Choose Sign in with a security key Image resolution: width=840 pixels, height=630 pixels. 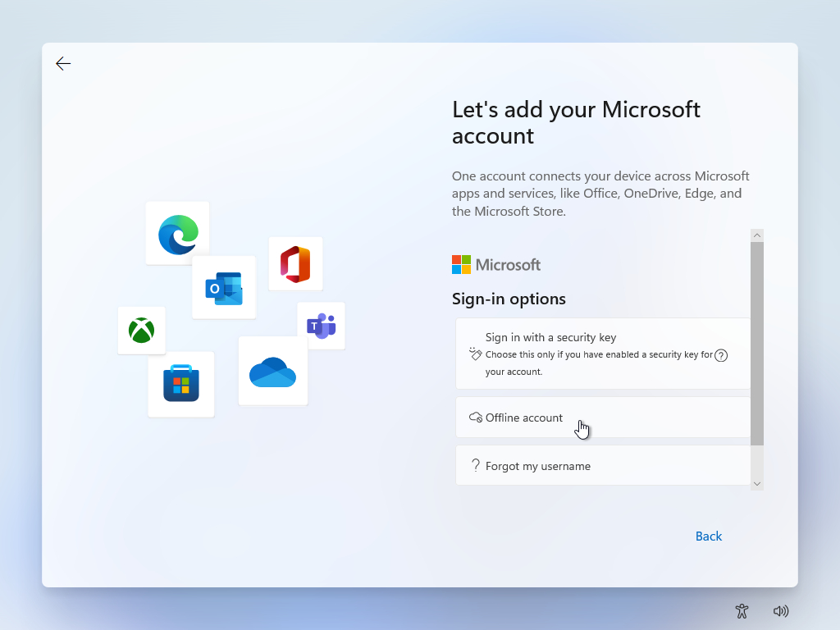(603, 354)
